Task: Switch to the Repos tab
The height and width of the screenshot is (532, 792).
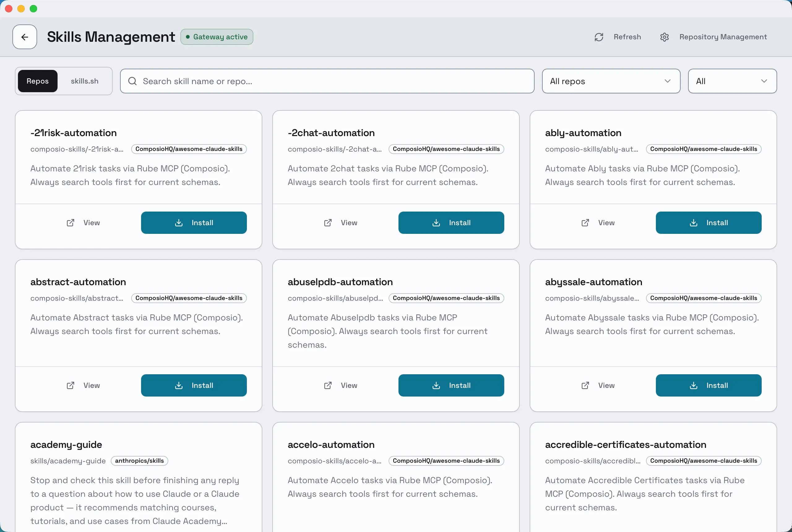Action: point(38,81)
